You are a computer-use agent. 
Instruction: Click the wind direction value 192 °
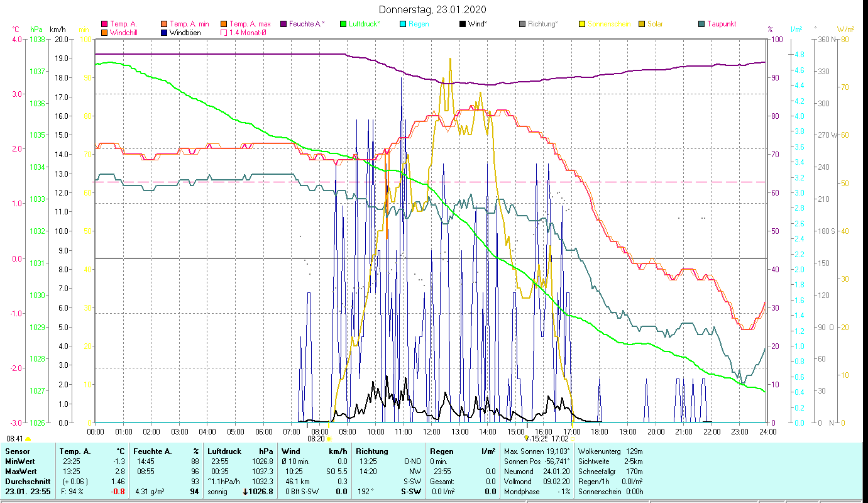click(x=366, y=492)
